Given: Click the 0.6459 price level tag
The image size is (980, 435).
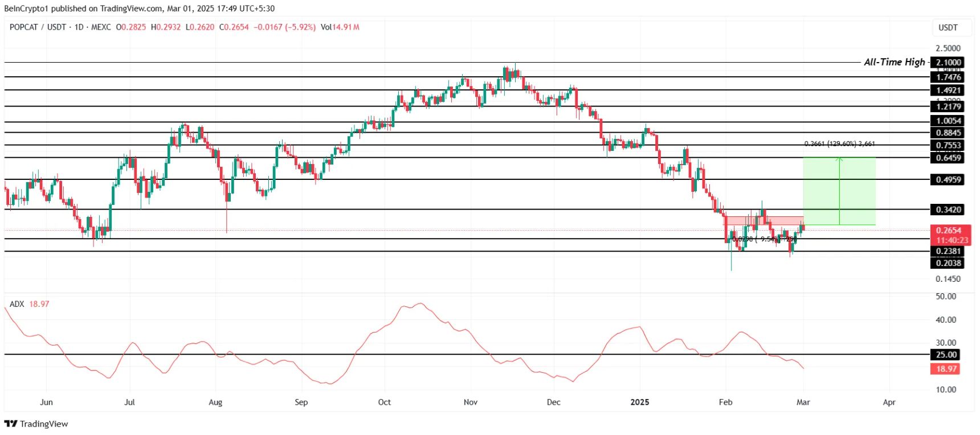Looking at the screenshot, I should click(949, 158).
